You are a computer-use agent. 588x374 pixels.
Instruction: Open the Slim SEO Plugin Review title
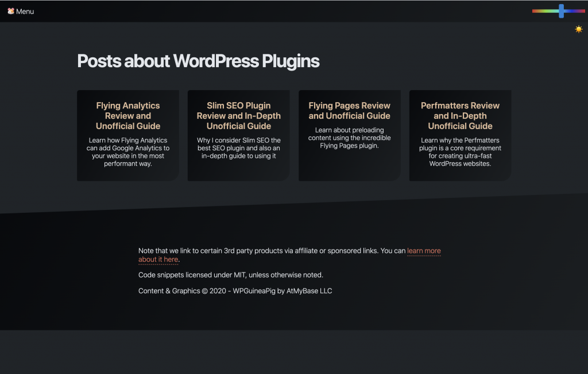(239, 116)
